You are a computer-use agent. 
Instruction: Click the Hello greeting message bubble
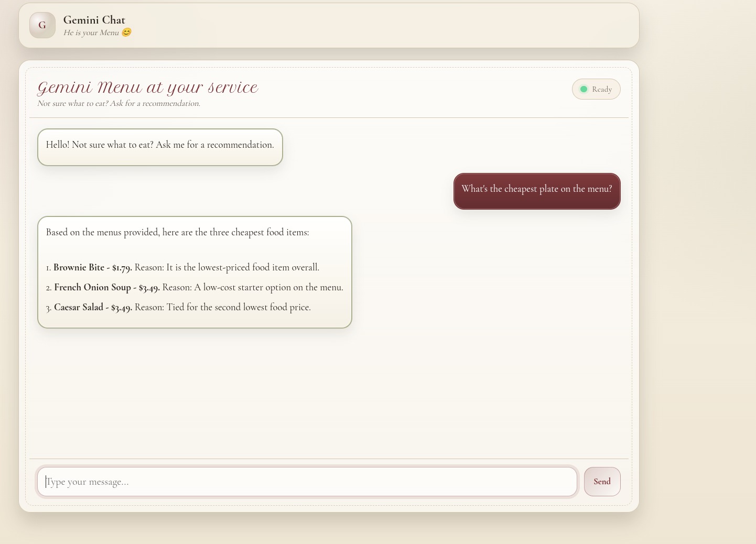[160, 147]
